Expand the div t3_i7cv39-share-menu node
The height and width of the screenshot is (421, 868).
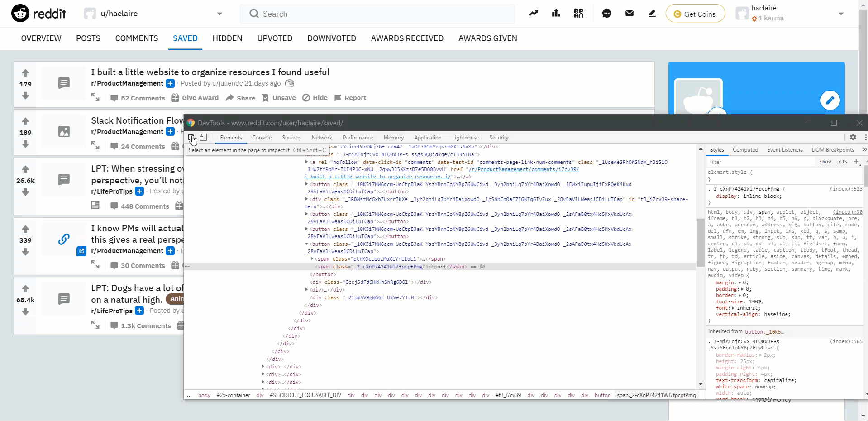click(x=306, y=199)
